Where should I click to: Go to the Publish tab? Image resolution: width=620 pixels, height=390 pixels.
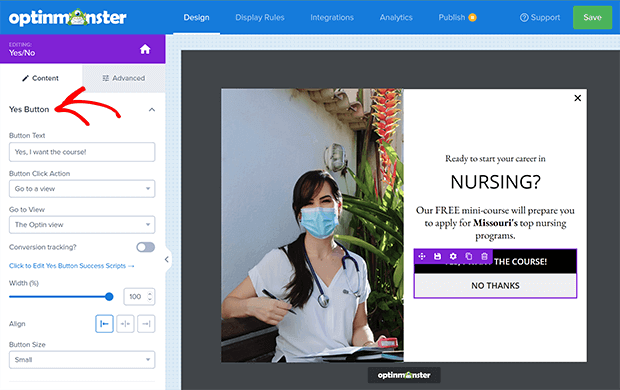click(x=452, y=17)
